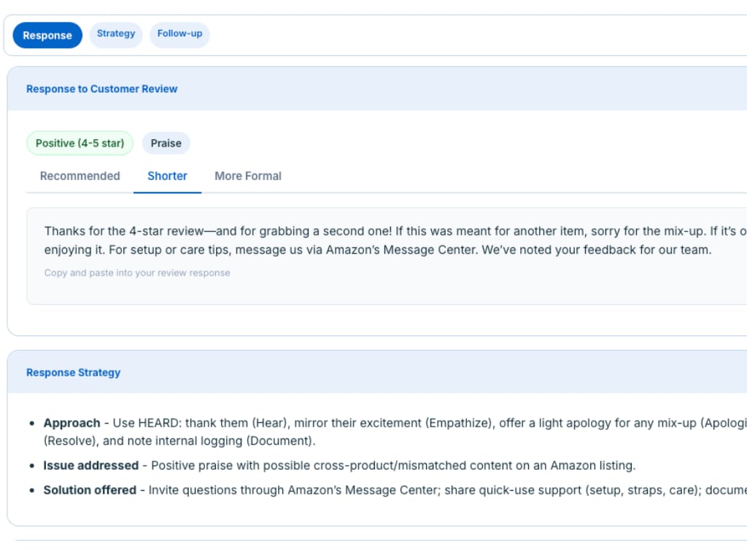The image size is (747, 560).
Task: Click the 'Copy and paste into your review response' hint
Action: (137, 273)
